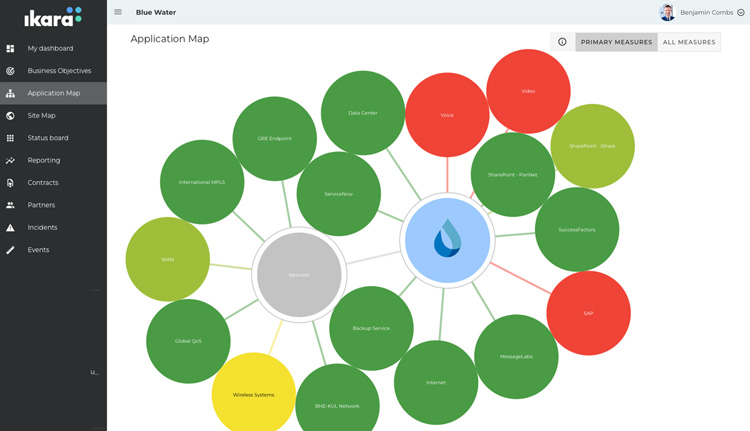750x431 pixels.
Task: Select the Backup Service node
Action: point(371,328)
